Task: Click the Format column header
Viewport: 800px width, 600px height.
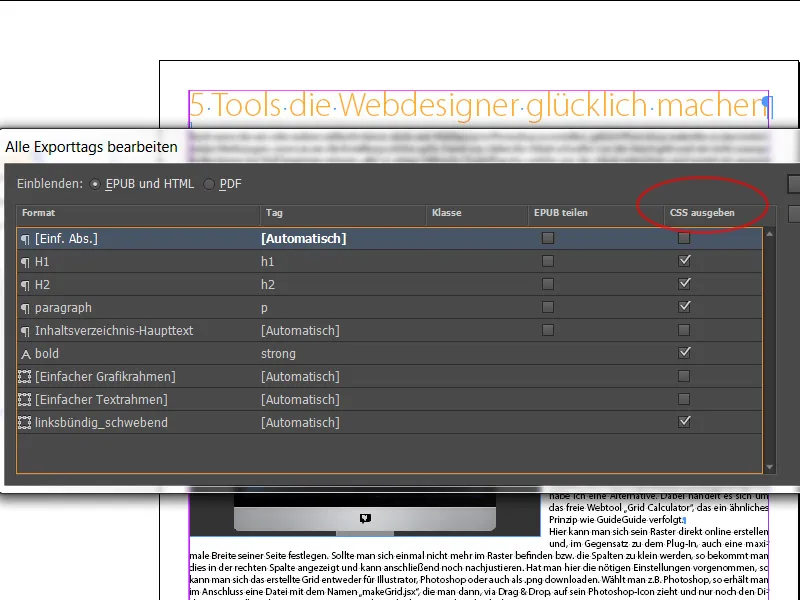Action: coord(138,213)
